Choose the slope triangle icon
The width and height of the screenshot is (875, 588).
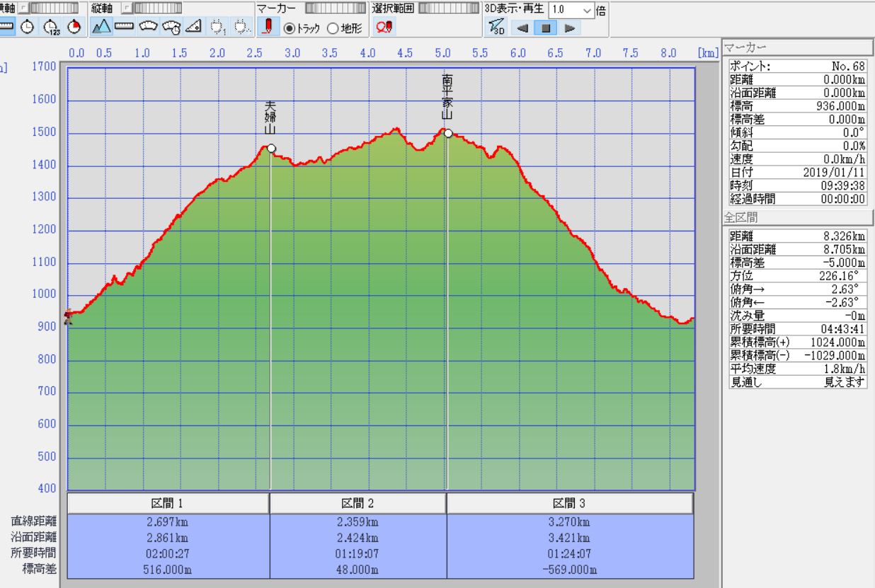point(193,28)
